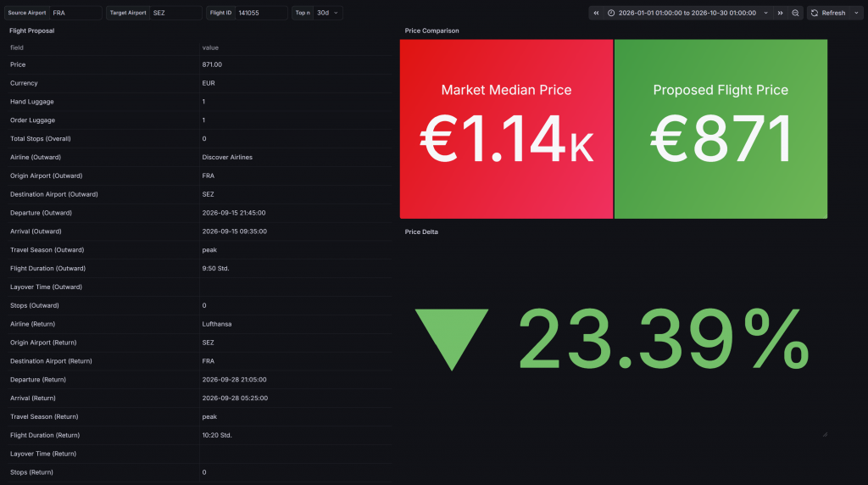
Task: Click the green Proposed Flight Price tile
Action: click(x=721, y=129)
